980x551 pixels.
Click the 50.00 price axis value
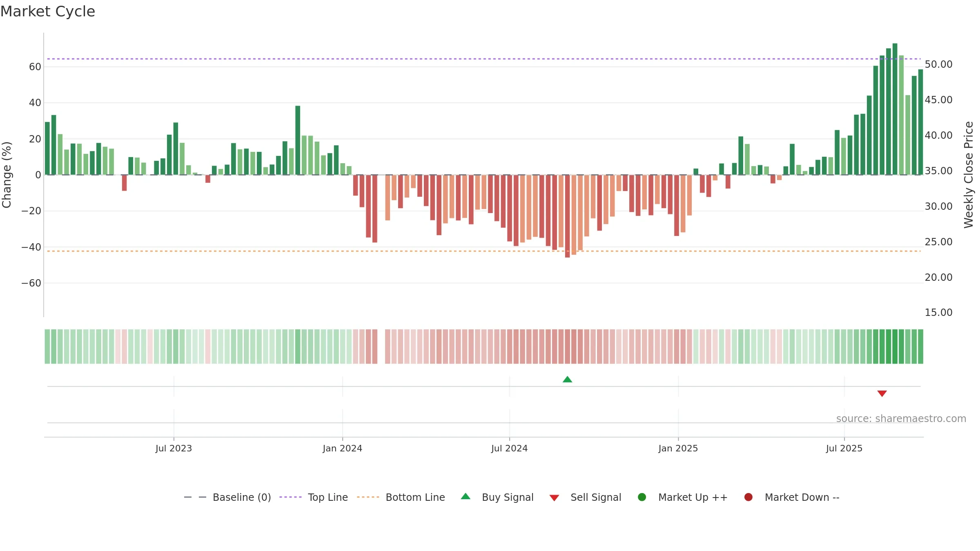pos(938,64)
